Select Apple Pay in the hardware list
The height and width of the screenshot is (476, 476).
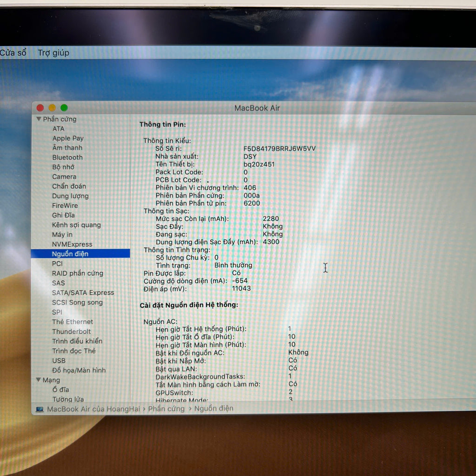68,138
